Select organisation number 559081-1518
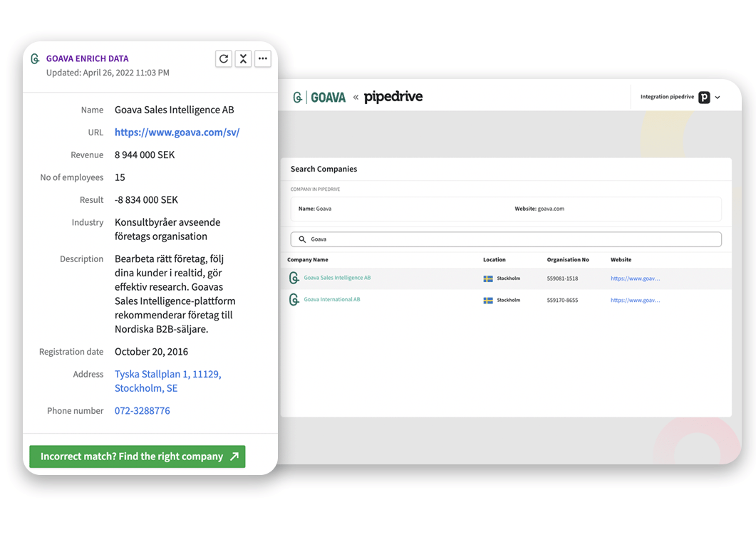 pos(562,278)
